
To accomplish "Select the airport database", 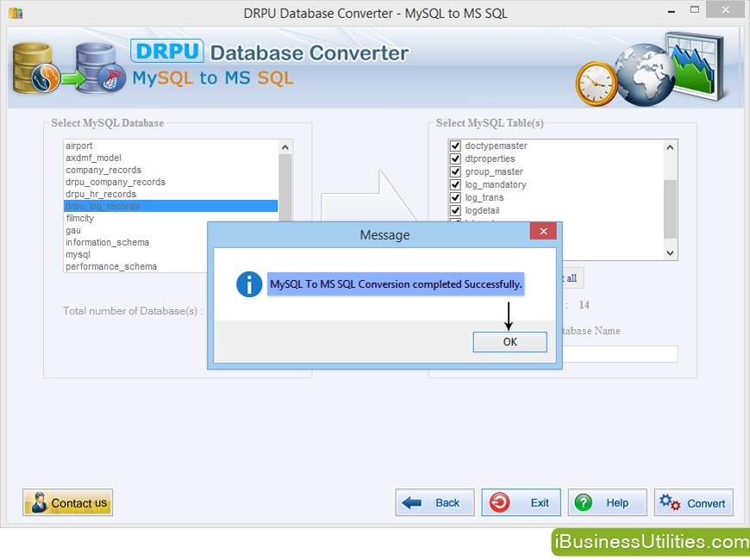I will 171,146.
